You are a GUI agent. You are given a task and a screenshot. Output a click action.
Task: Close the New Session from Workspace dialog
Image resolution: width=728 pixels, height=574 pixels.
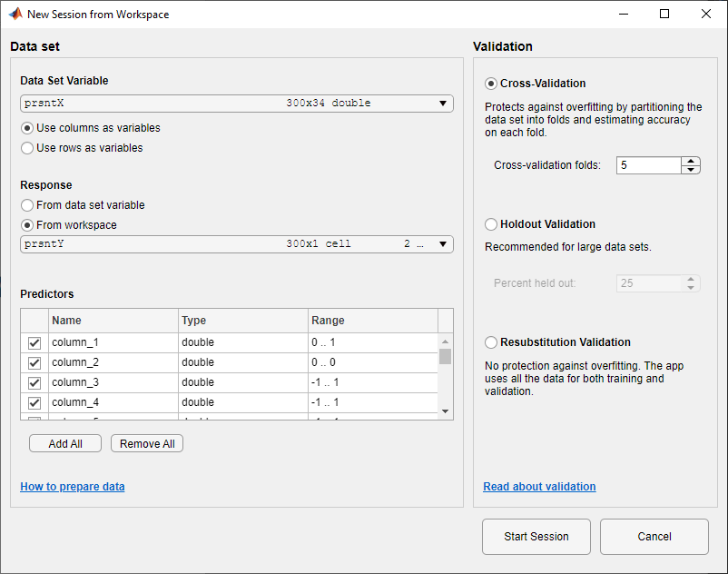coord(706,15)
